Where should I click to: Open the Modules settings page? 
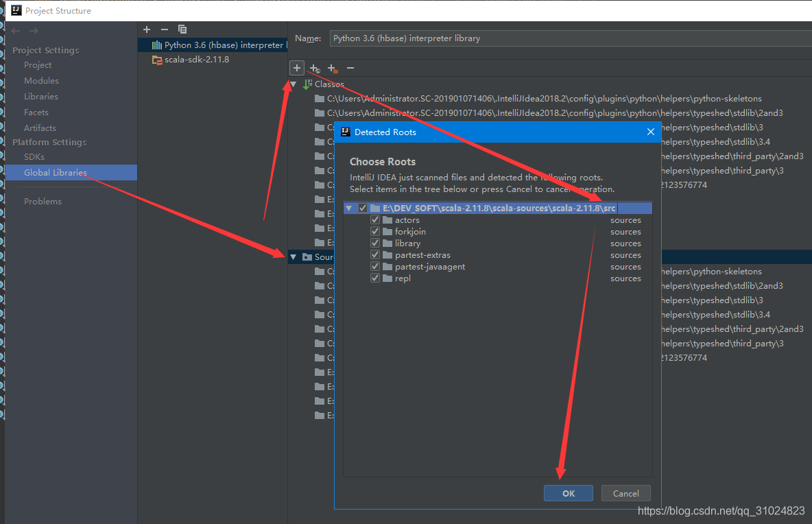pos(41,81)
